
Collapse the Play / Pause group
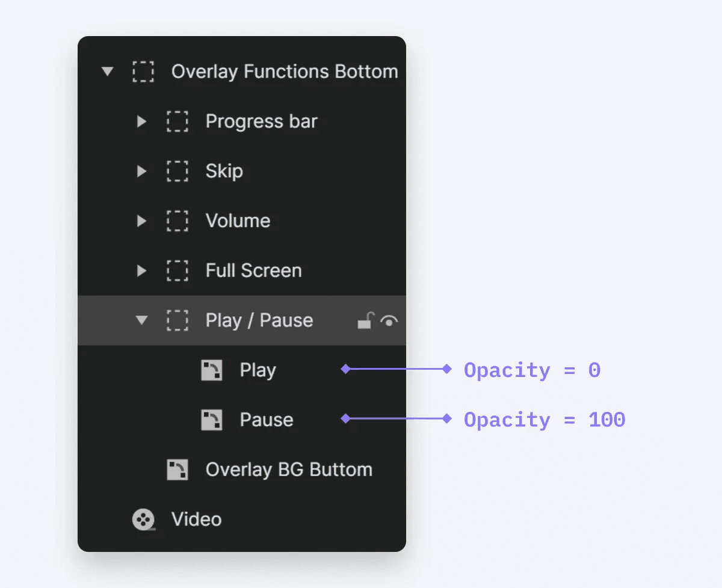(x=142, y=320)
